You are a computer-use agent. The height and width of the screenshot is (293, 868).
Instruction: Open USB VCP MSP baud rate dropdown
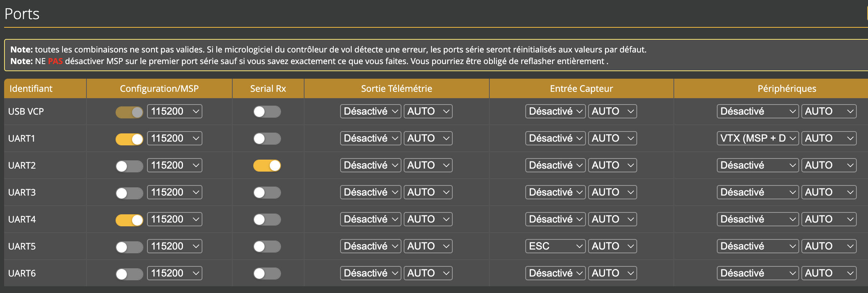(174, 111)
